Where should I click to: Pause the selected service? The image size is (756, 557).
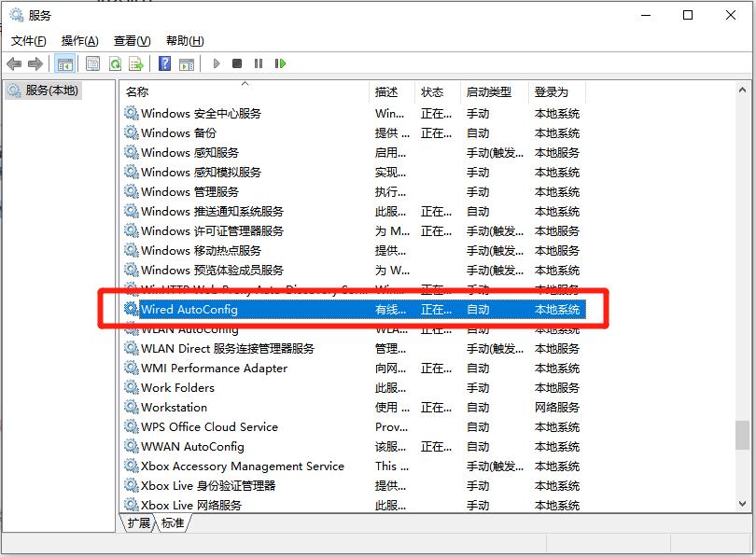259,63
